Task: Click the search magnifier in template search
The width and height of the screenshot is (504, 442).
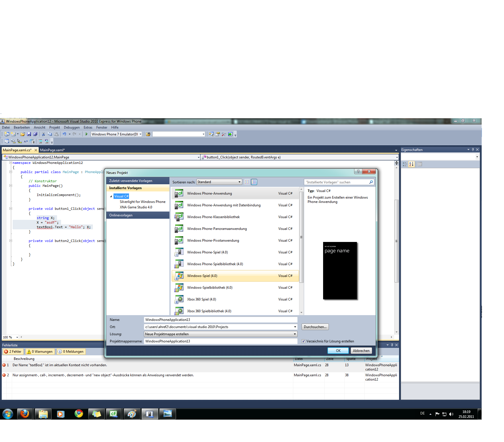Action: (371, 182)
